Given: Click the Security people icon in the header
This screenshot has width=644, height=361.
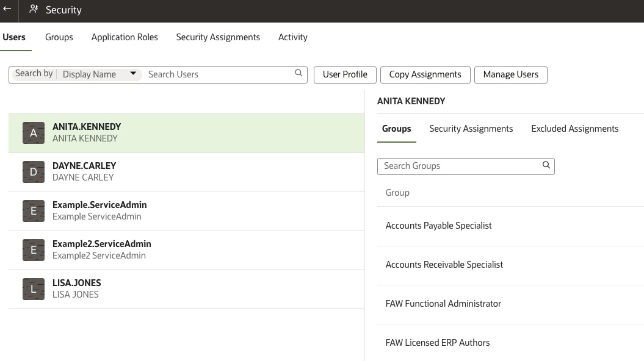Looking at the screenshot, I should (34, 9).
